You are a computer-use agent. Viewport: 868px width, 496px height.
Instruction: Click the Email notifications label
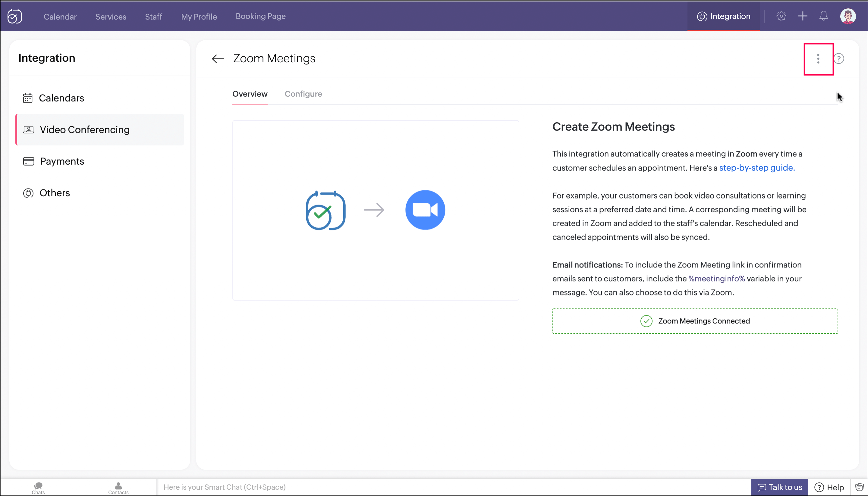pos(587,265)
